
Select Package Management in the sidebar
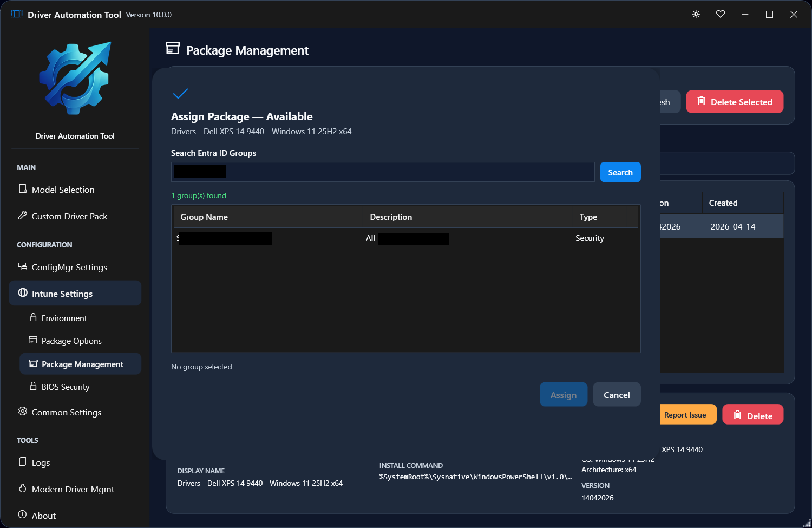click(x=80, y=364)
